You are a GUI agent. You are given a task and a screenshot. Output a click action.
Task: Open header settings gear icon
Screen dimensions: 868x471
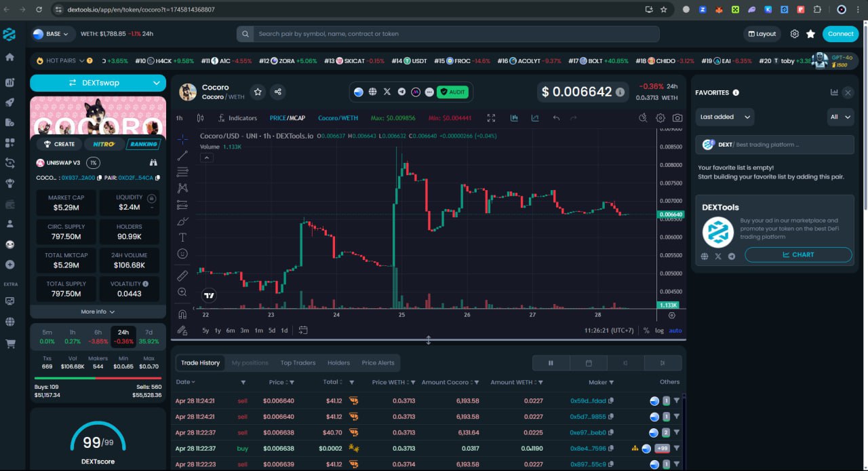794,34
